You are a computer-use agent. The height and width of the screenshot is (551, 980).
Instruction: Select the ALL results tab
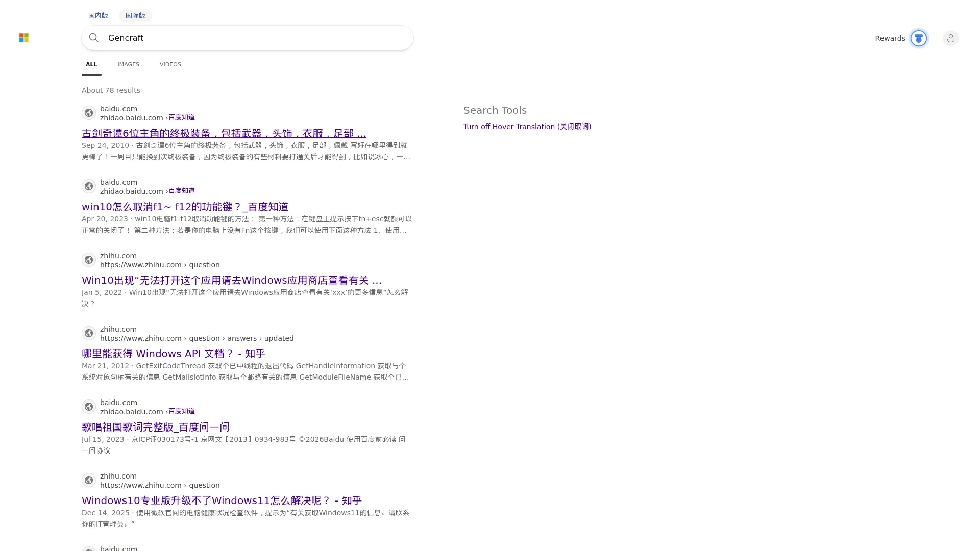tap(91, 64)
